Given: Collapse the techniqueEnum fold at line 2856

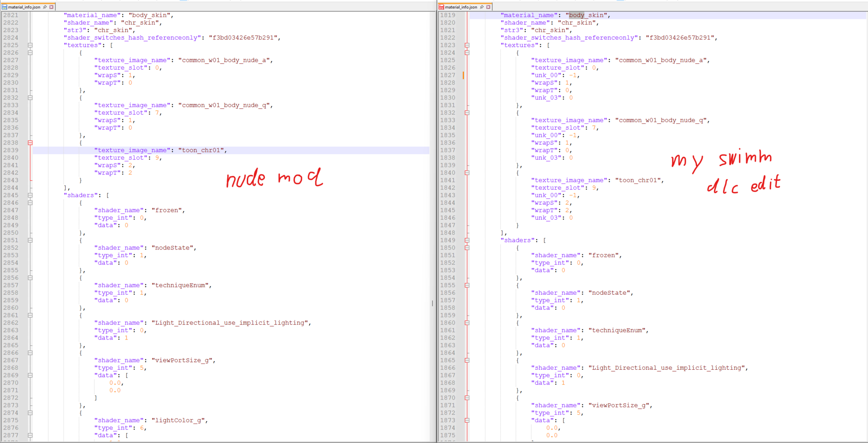Looking at the screenshot, I should [x=30, y=278].
